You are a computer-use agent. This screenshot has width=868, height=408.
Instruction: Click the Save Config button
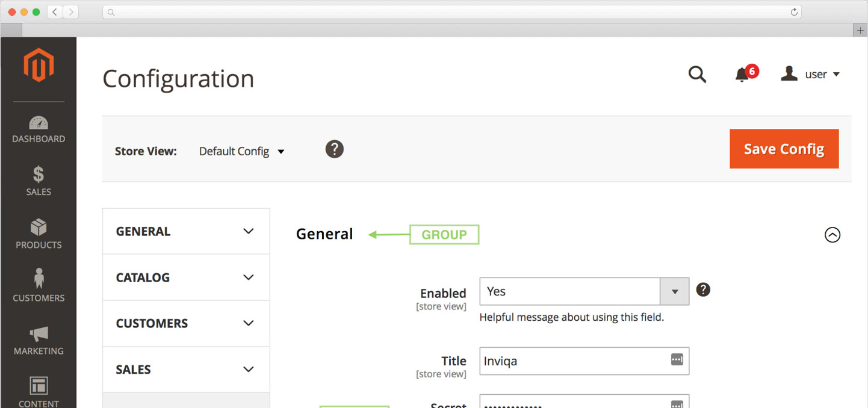(784, 149)
